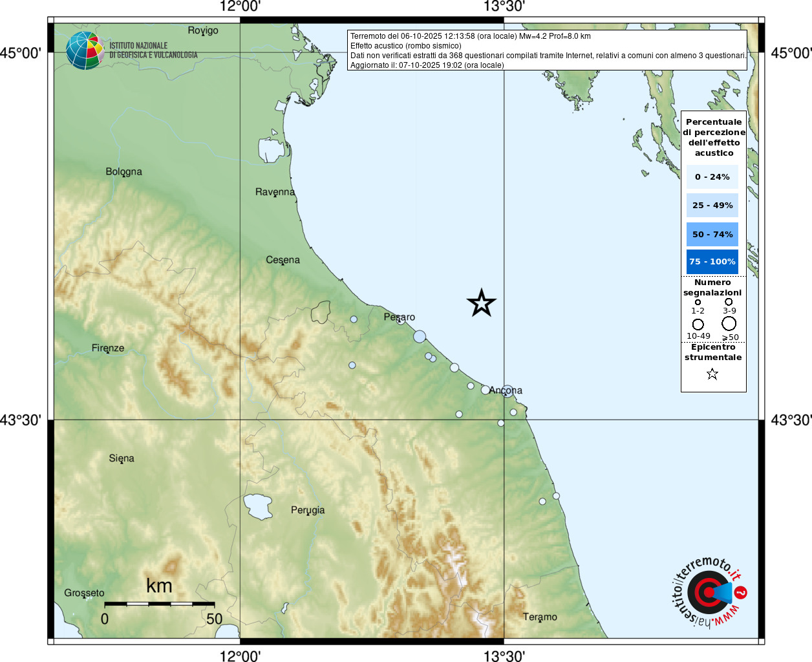This screenshot has height=662, width=812.
Task: Click the Perugia city label
Action: tap(308, 510)
